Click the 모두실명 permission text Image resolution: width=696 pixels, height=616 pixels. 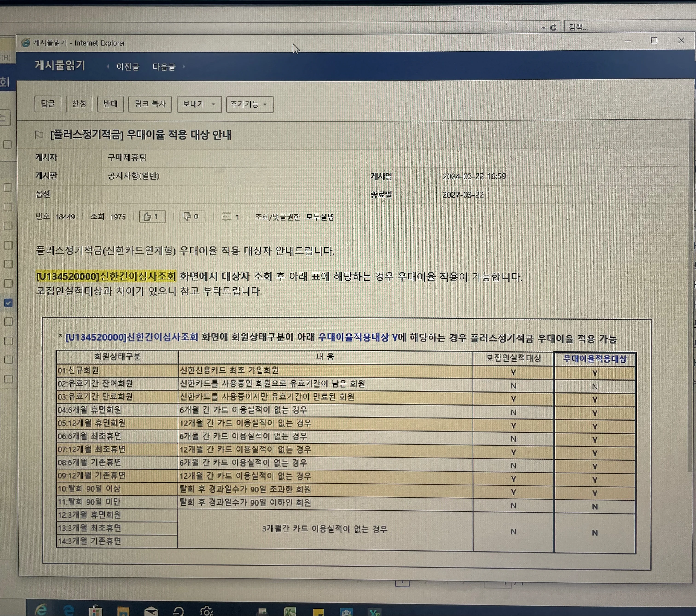(320, 217)
